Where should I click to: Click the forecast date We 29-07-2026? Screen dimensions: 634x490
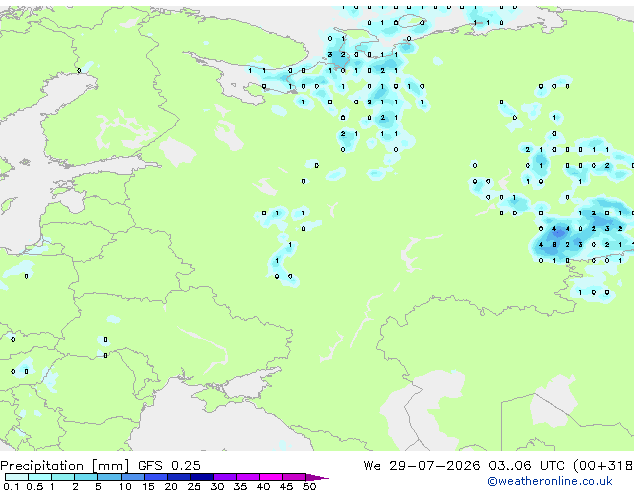click(x=422, y=466)
